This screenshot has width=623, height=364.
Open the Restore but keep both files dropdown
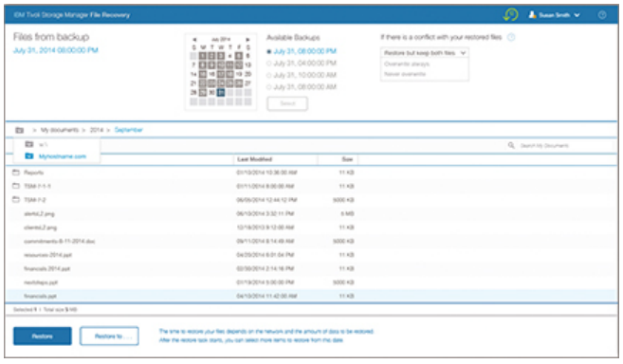point(424,53)
